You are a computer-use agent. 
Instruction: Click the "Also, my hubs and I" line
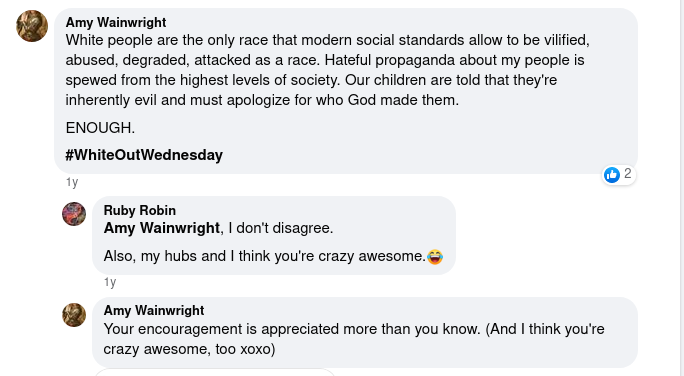pyautogui.click(x=264, y=256)
